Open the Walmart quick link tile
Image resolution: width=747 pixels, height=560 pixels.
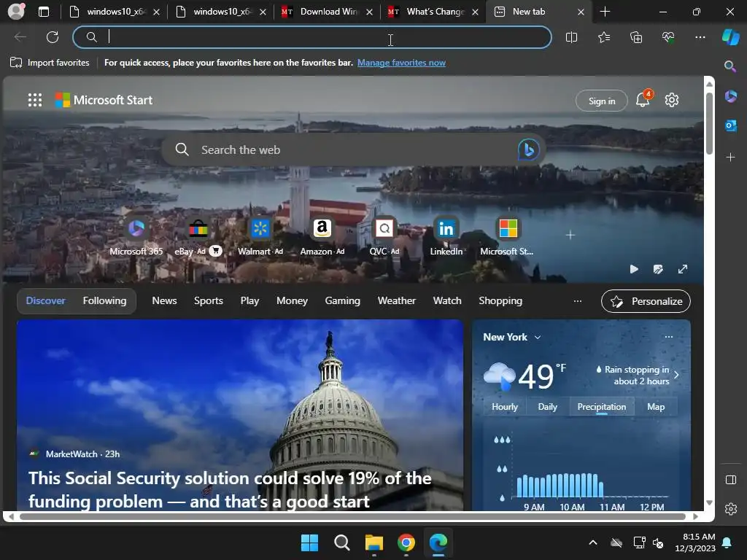click(260, 237)
